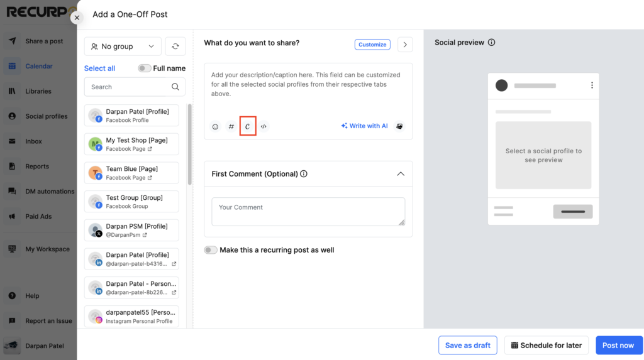
Task: Click the Your Comment text field
Action: [308, 211]
